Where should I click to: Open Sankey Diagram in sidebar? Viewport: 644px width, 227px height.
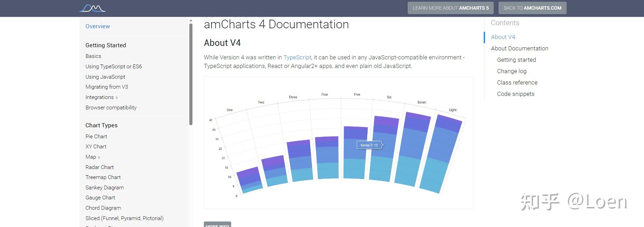104,188
